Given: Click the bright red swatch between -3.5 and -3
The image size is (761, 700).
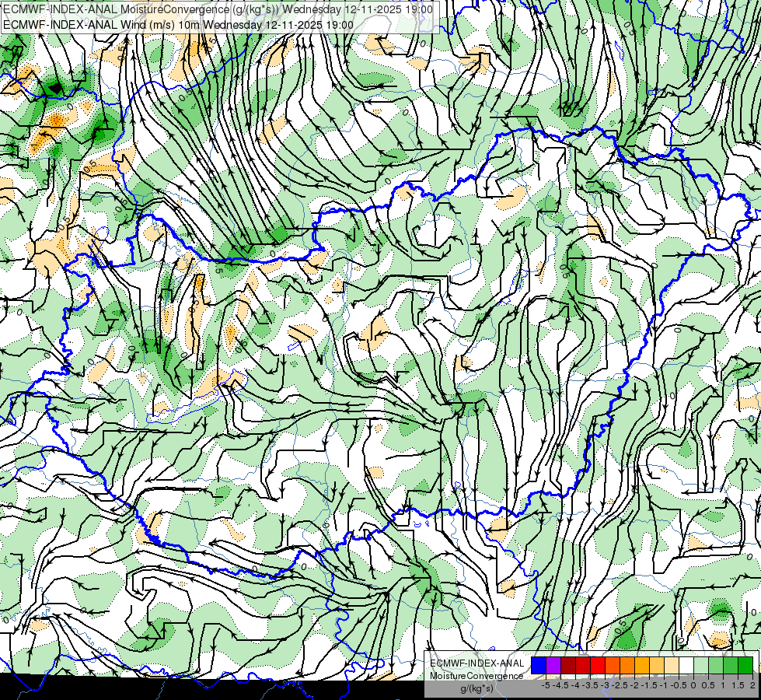Looking at the screenshot, I should (598, 665).
